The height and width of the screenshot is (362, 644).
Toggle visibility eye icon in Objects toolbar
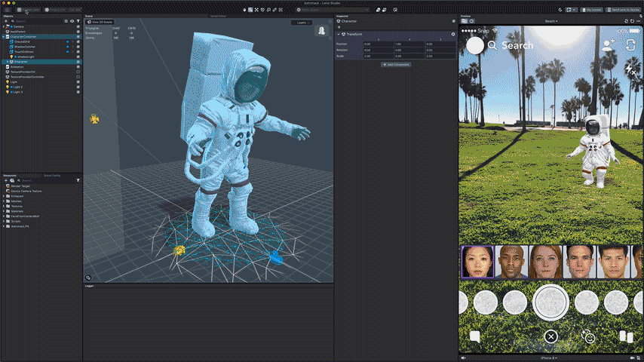72,21
